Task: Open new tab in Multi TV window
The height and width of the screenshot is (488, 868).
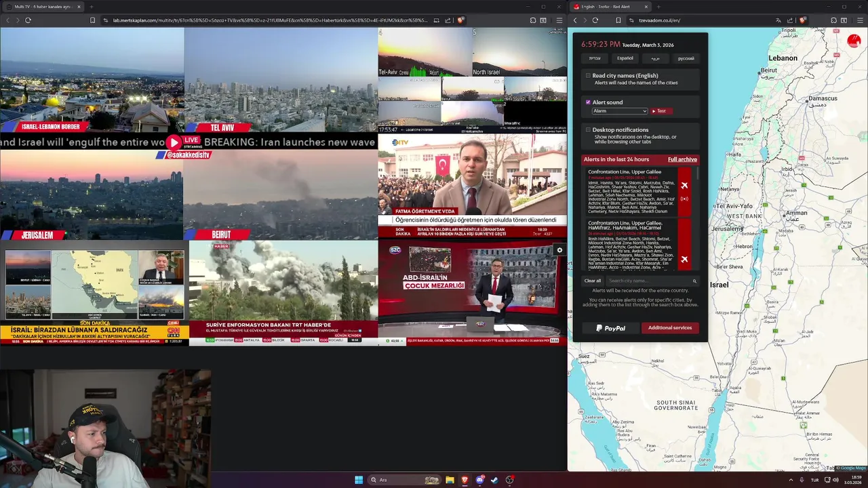Action: pyautogui.click(x=92, y=7)
